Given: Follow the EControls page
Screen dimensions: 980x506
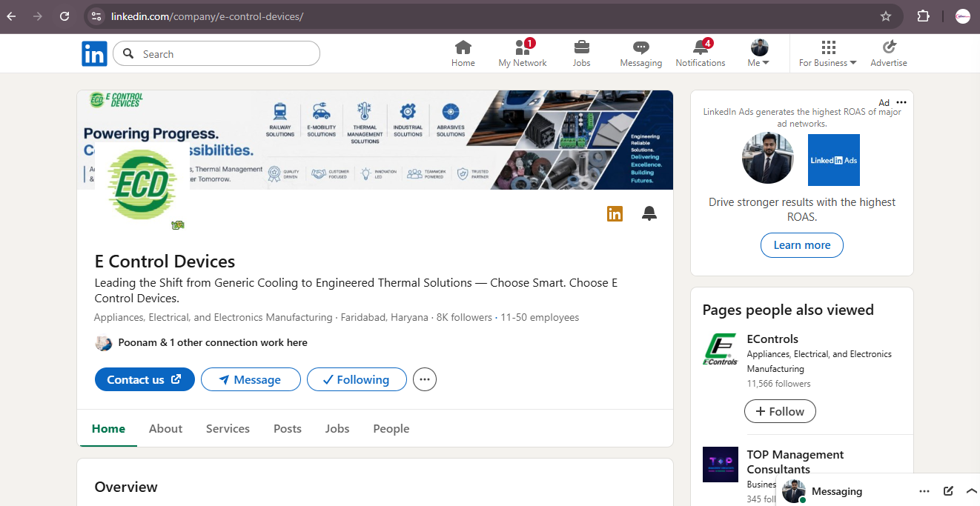Looking at the screenshot, I should click(780, 411).
